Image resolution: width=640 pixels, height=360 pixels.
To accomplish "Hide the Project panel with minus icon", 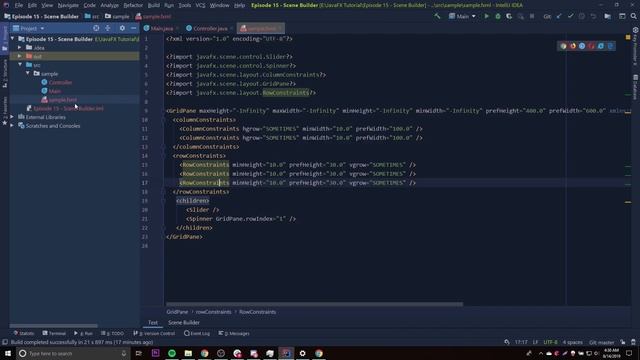I will 133,28.
